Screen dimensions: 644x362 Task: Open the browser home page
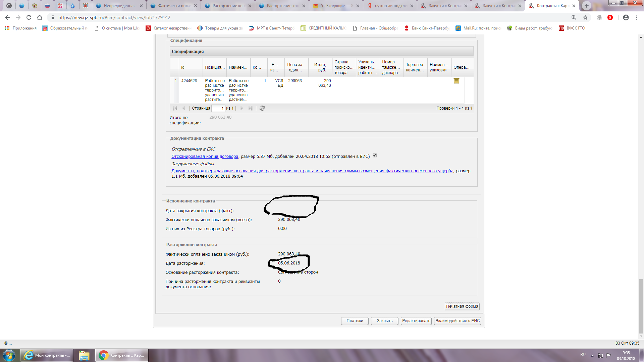click(x=40, y=17)
